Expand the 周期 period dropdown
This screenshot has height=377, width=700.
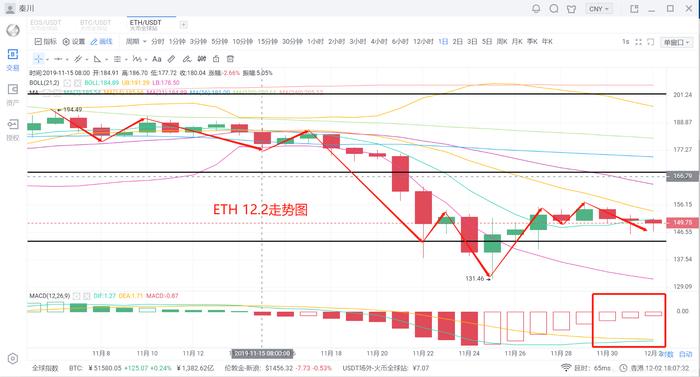136,42
